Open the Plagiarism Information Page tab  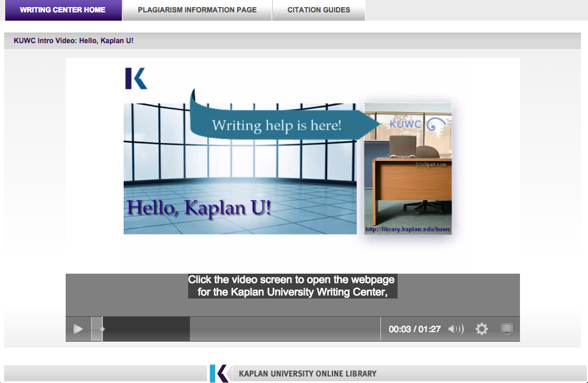pos(197,10)
